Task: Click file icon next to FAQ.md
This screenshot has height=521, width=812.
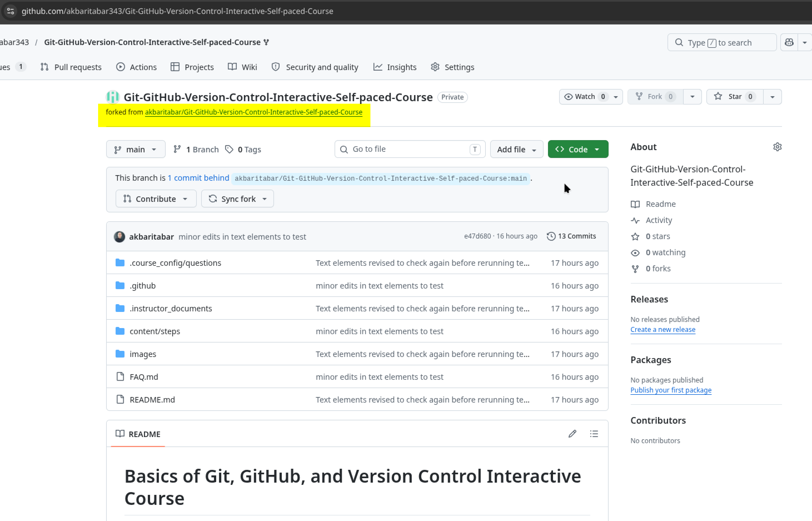Action: coord(120,376)
